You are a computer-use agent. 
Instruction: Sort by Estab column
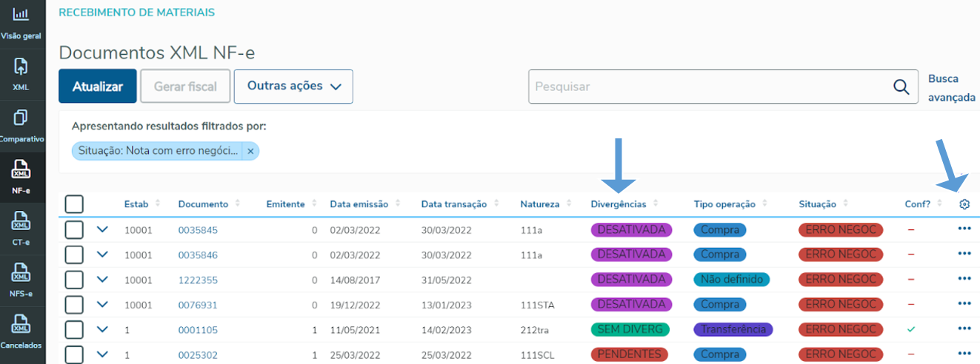tap(141, 203)
